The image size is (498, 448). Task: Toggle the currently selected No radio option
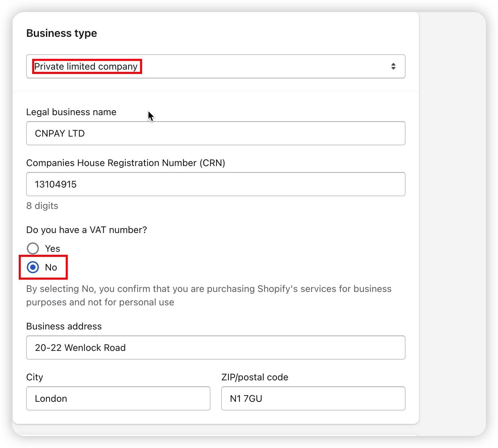click(x=33, y=267)
